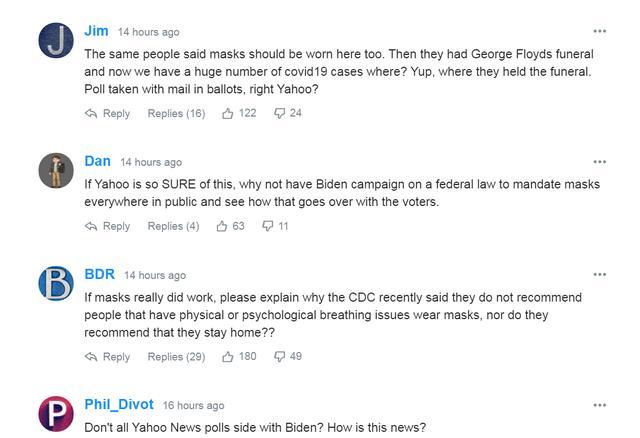Reply to Dan's comment
The image size is (640, 438).
coord(108,227)
